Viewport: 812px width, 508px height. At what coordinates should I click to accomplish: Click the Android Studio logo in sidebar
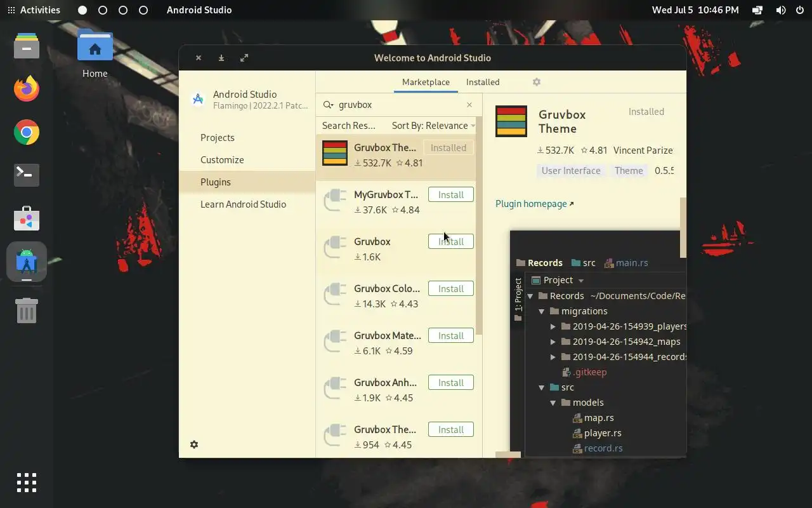pyautogui.click(x=198, y=100)
